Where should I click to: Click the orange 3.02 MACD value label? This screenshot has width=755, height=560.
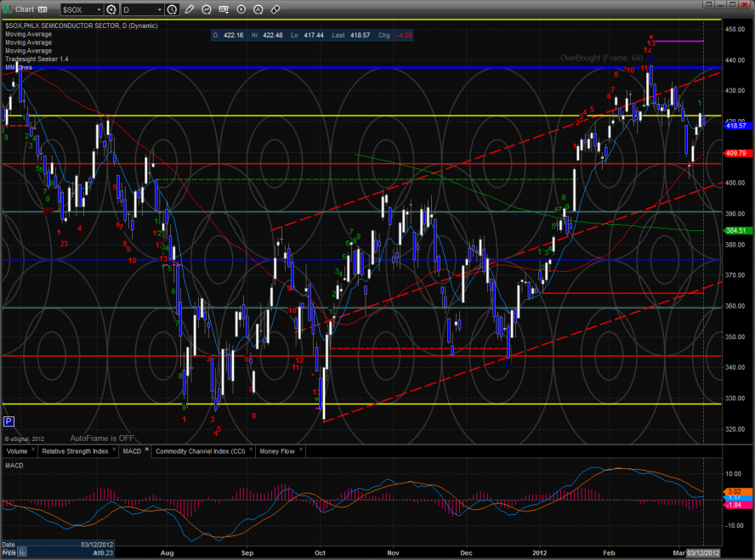coord(736,491)
